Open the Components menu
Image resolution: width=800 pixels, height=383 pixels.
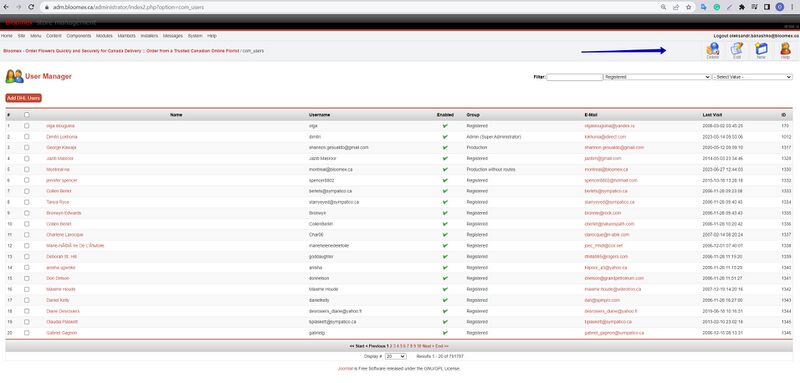79,36
